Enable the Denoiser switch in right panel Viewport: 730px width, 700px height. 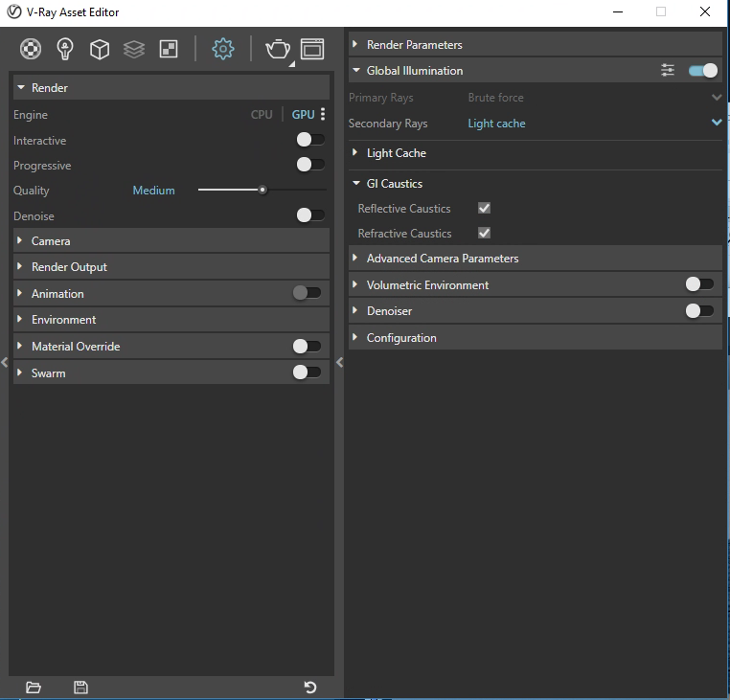click(699, 310)
